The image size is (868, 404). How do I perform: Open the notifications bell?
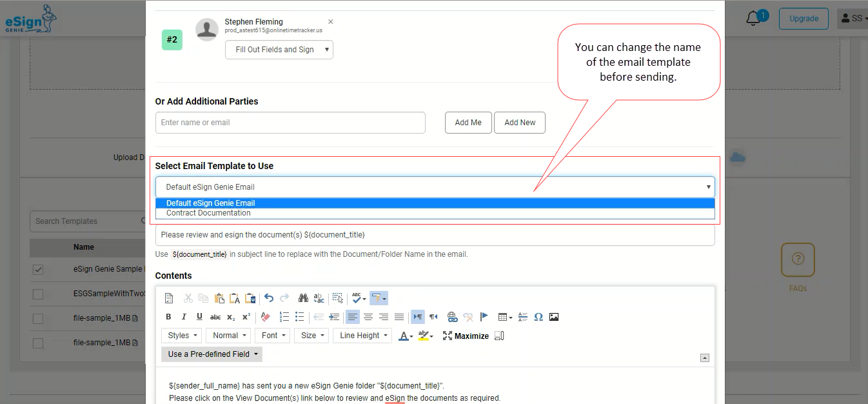753,19
